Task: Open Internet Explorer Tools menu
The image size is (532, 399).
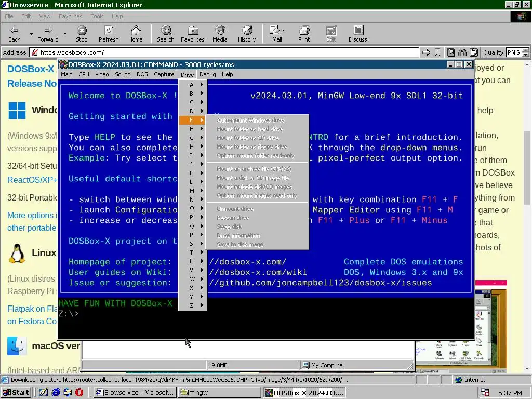Action: pos(97,16)
